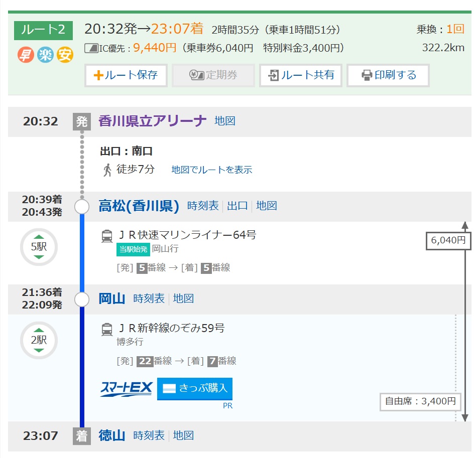Open the 徳山 station link

pos(111,435)
